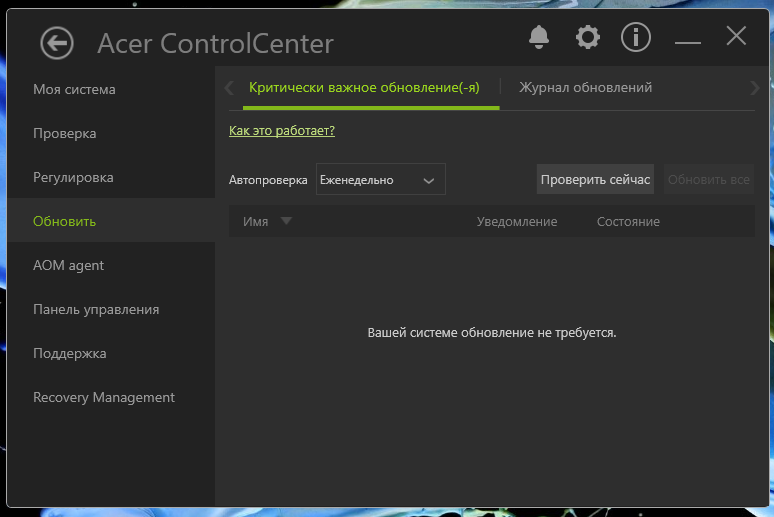Click the Автопроверка label
Screen dimensions: 774x517
click(268, 180)
